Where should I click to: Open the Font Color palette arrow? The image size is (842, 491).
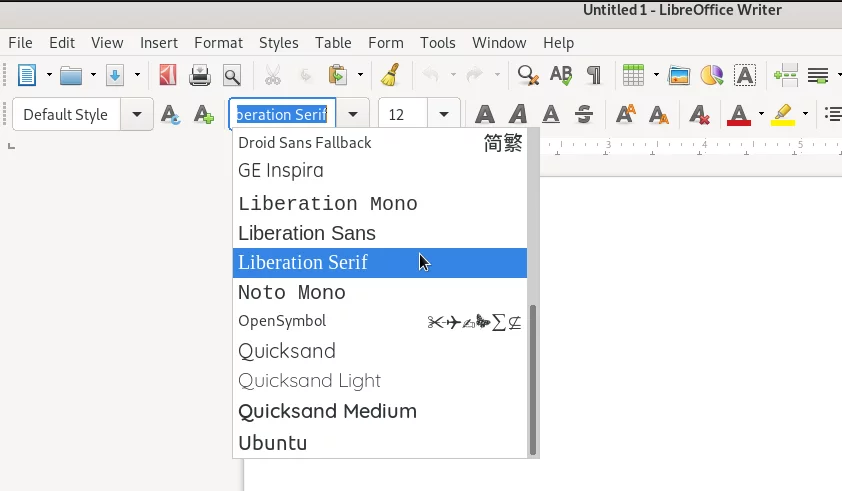coord(761,114)
